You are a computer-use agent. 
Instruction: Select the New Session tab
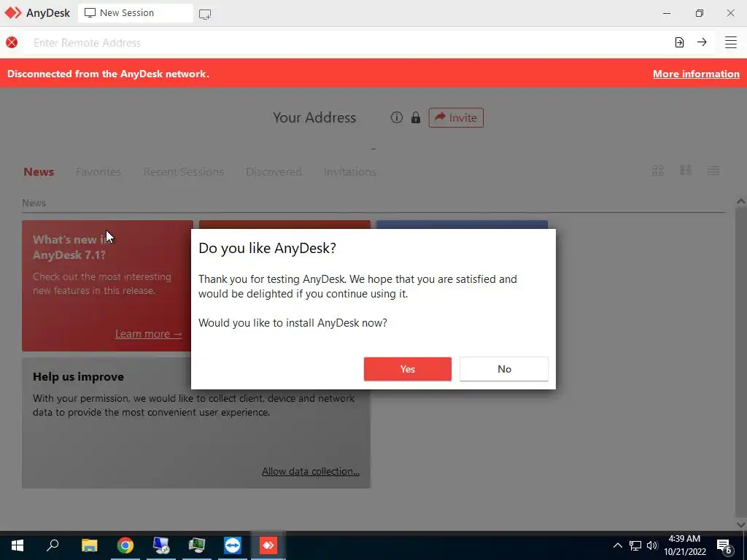tap(135, 13)
